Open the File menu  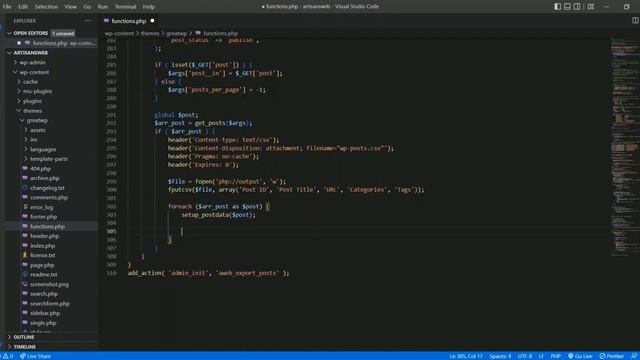tap(7, 7)
